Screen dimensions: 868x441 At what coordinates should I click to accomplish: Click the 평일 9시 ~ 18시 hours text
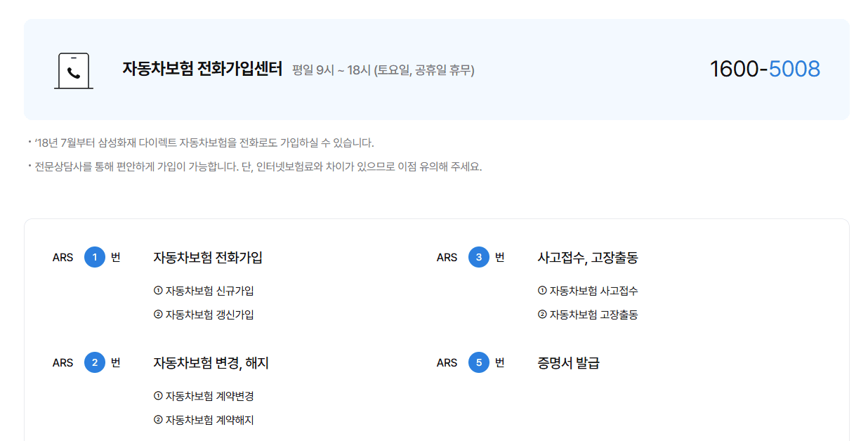click(x=383, y=70)
